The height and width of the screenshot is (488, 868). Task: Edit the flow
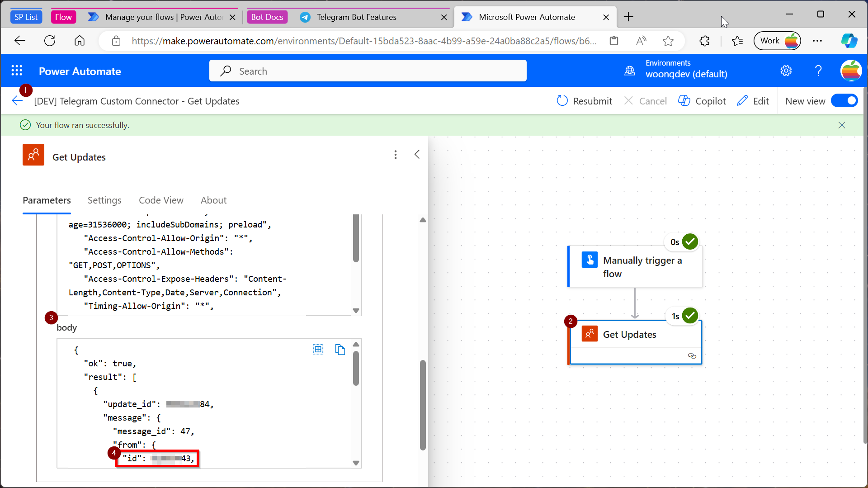[x=753, y=101]
